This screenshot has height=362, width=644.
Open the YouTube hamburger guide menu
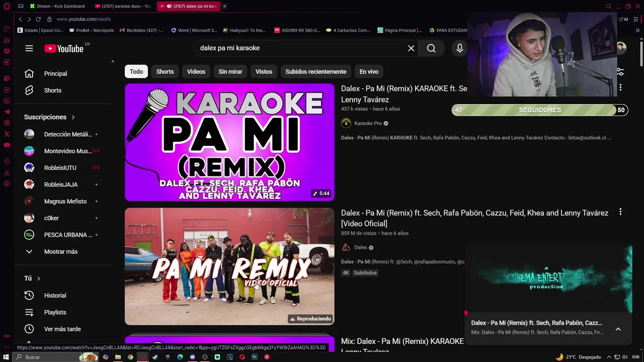29,48
